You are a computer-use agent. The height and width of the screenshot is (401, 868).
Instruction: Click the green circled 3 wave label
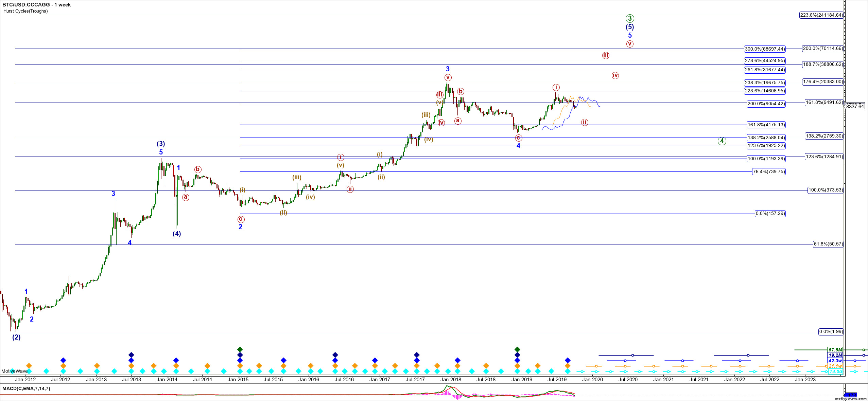pyautogui.click(x=630, y=18)
